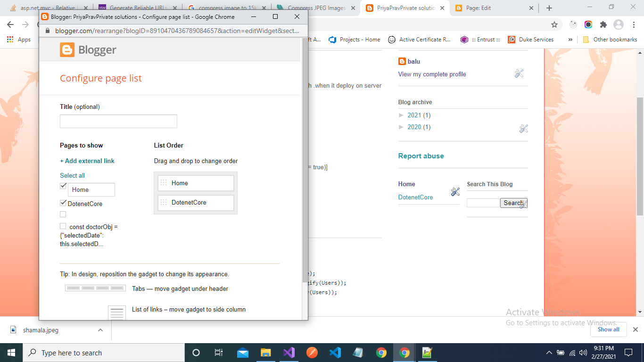
Task: Click the Select all link
Action: pos(72,175)
